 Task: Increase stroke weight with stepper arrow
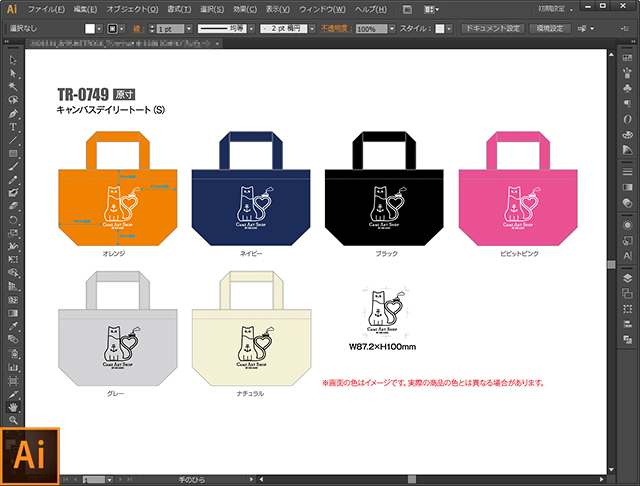tap(152, 26)
